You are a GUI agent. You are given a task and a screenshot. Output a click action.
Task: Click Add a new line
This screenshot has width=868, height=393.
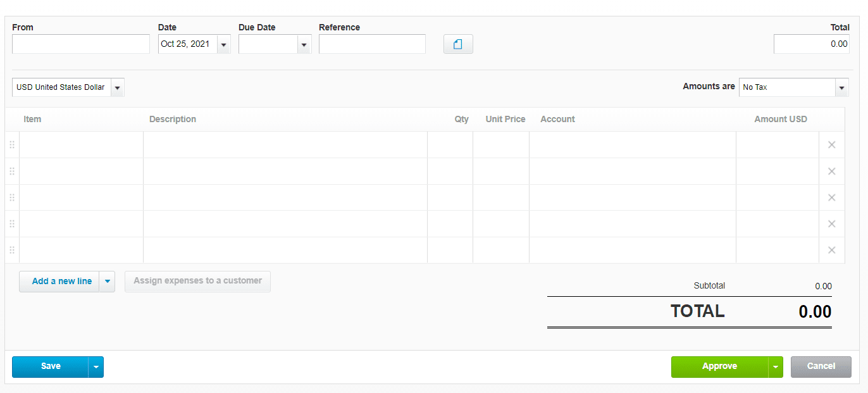(61, 282)
